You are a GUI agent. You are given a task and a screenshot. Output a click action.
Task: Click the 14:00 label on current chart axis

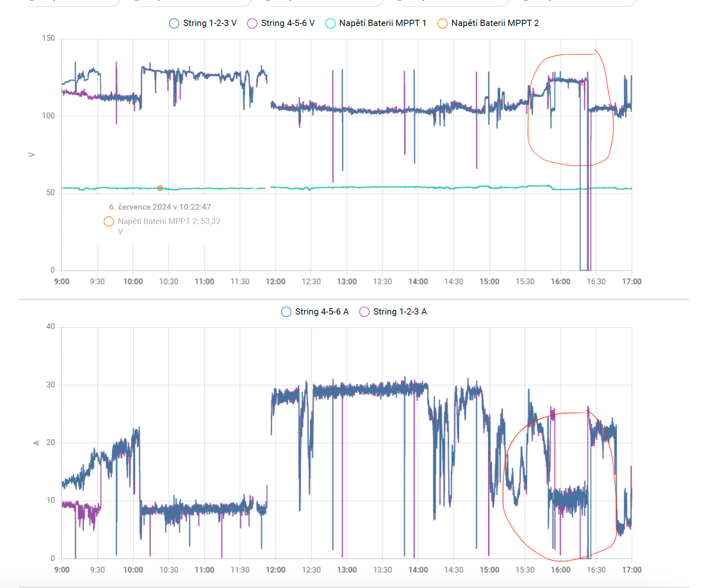click(418, 570)
